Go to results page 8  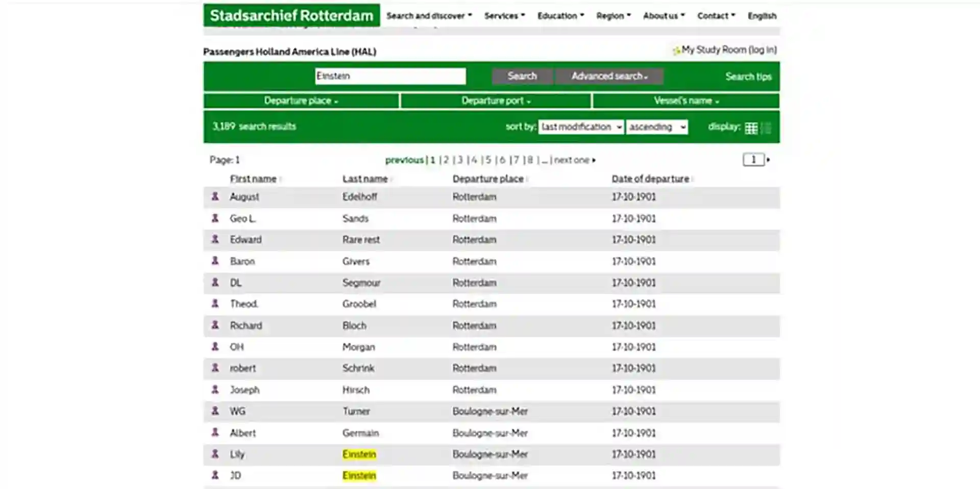coord(530,160)
